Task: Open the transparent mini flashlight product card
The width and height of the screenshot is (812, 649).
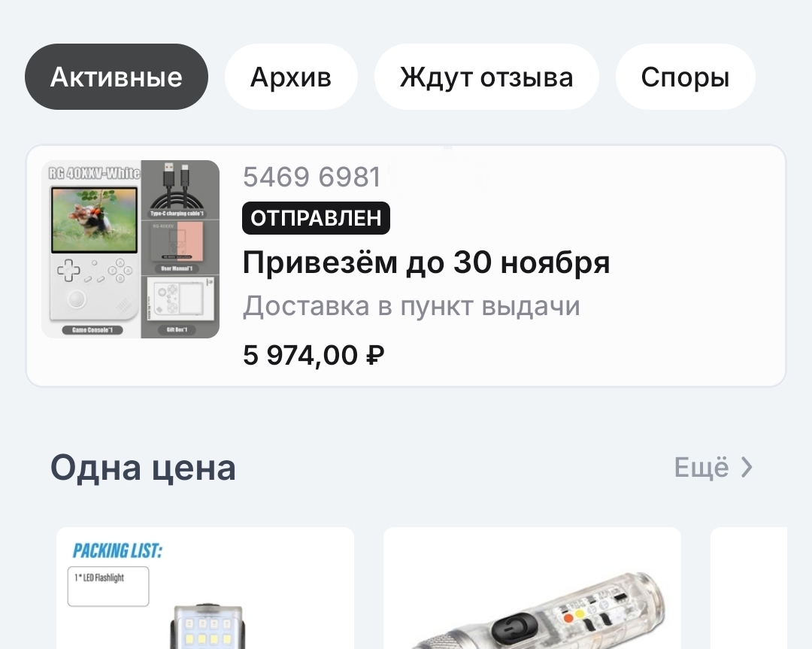Action: 532,588
